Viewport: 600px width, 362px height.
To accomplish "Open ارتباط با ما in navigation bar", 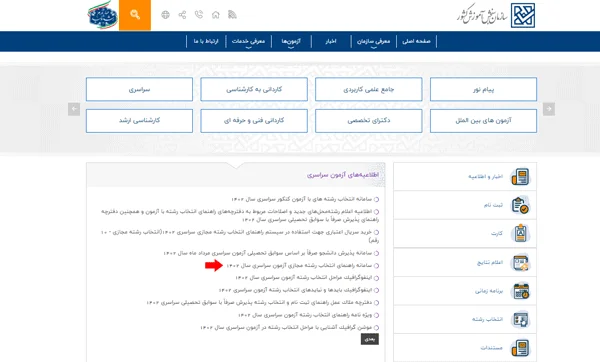I will pos(206,41).
